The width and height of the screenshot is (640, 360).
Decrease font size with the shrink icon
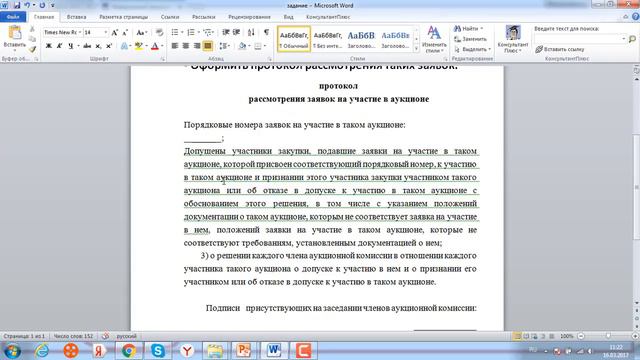(125, 32)
